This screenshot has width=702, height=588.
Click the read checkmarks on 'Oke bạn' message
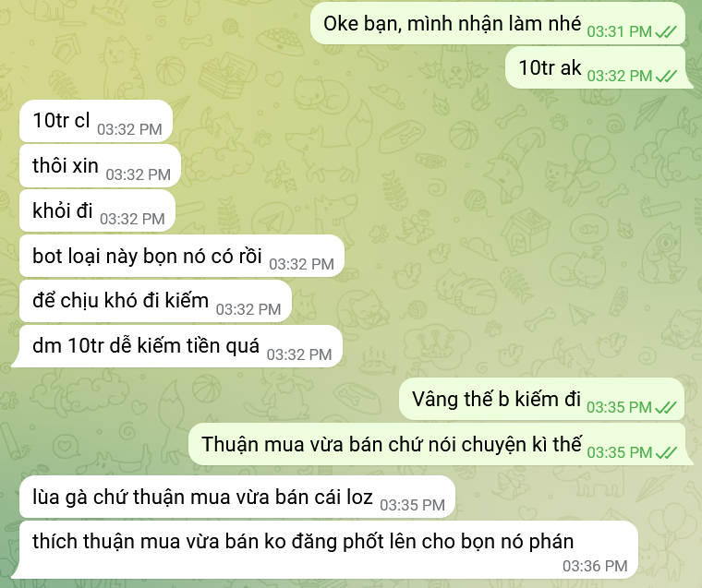click(666, 31)
